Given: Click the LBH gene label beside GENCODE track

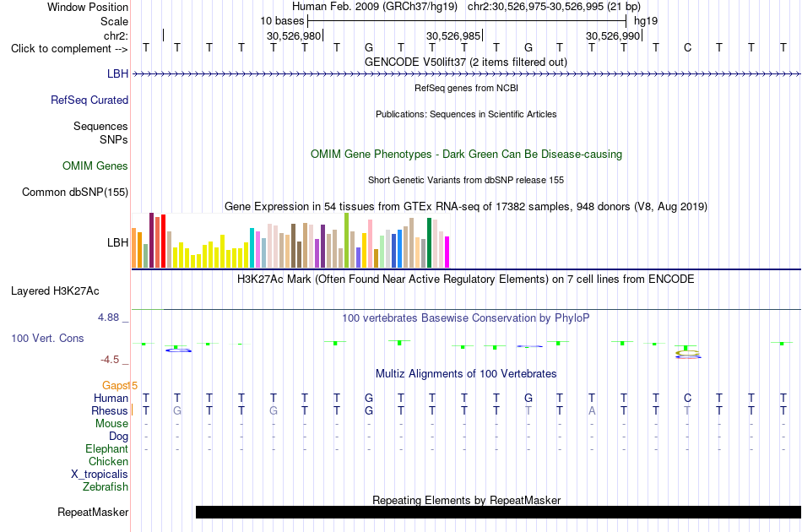Looking at the screenshot, I should pos(117,73).
